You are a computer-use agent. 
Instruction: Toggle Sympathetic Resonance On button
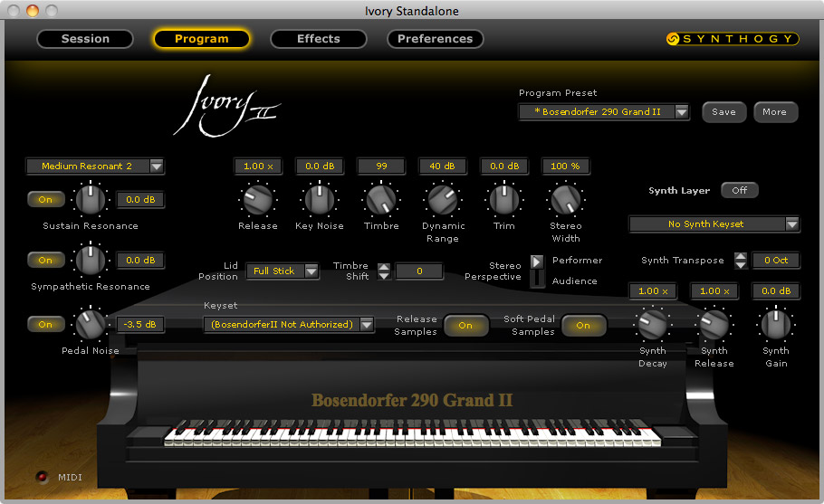(45, 260)
